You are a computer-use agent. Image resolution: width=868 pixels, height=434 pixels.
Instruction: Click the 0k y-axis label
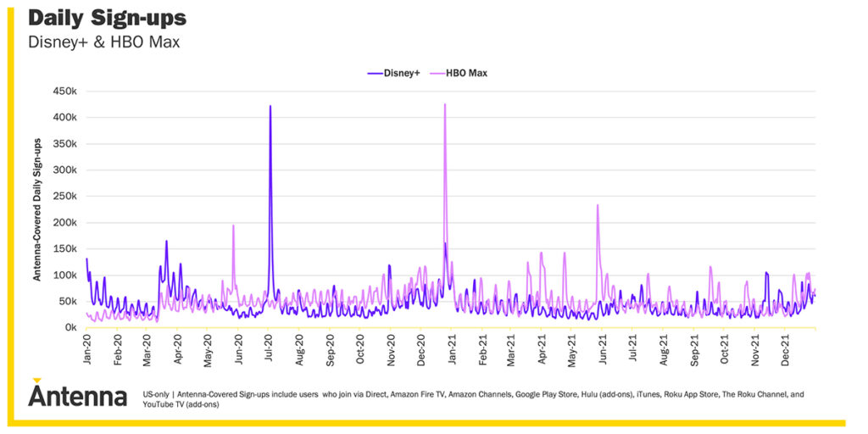(70, 328)
